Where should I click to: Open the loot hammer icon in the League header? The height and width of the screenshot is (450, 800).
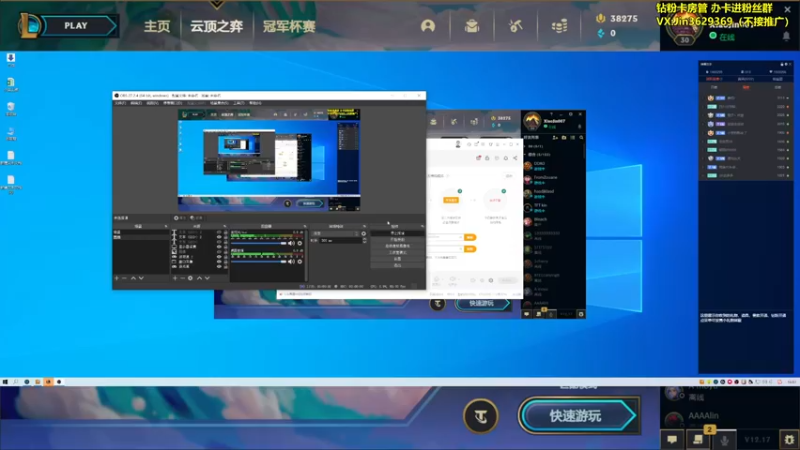(x=515, y=26)
